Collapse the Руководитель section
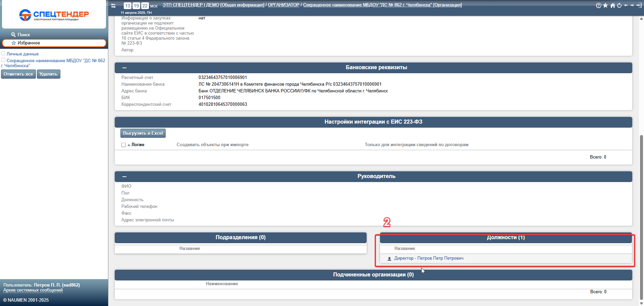 point(124,177)
